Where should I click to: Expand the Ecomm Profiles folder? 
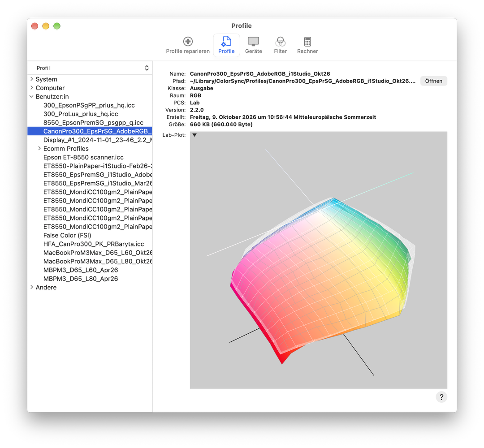[39, 148]
